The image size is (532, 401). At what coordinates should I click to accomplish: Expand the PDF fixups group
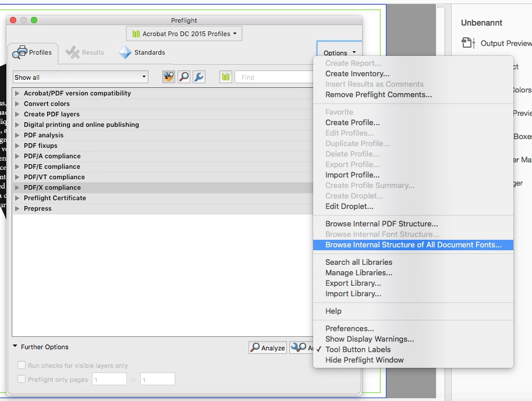point(17,146)
